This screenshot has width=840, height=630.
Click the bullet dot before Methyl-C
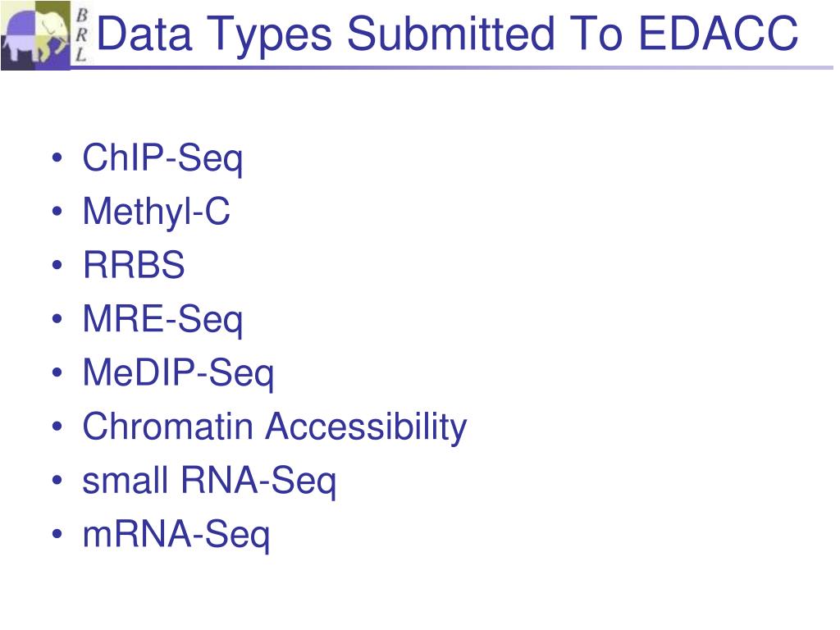click(57, 212)
